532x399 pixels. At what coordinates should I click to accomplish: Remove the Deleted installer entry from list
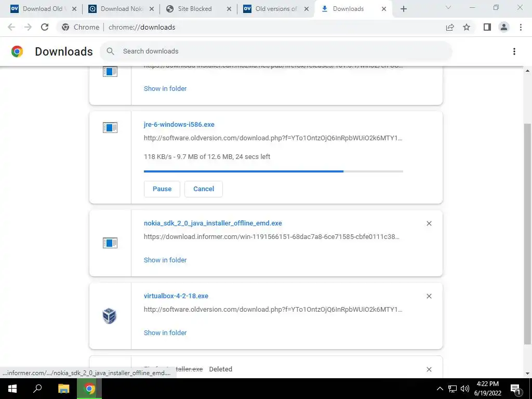pos(429,369)
